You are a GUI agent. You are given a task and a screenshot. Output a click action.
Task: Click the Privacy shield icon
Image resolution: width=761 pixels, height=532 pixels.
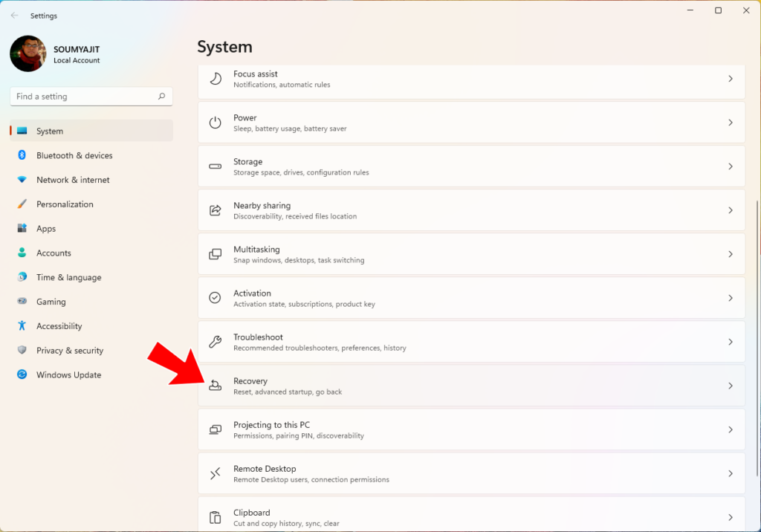(x=22, y=350)
